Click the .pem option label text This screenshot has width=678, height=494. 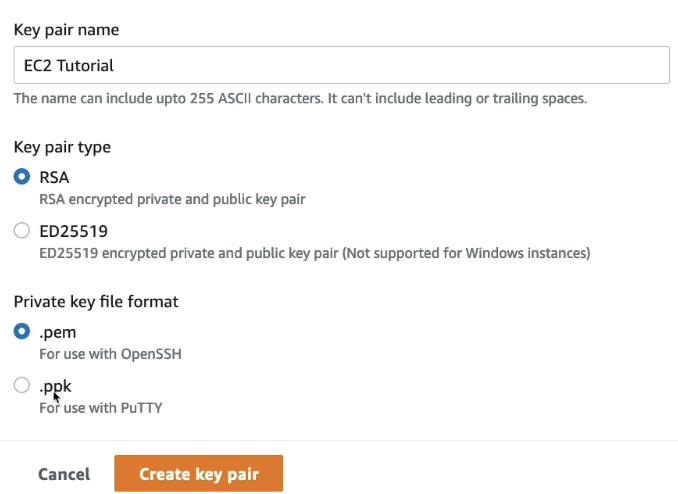pyautogui.click(x=58, y=331)
